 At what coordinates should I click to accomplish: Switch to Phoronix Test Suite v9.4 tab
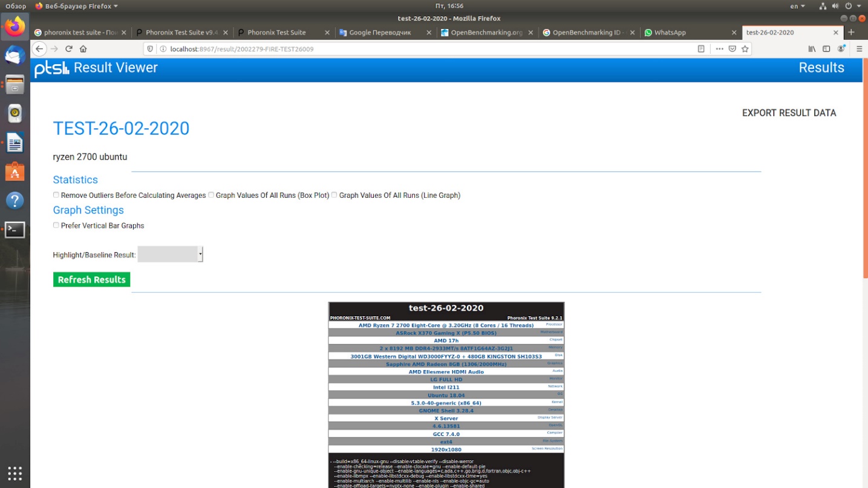pos(181,33)
